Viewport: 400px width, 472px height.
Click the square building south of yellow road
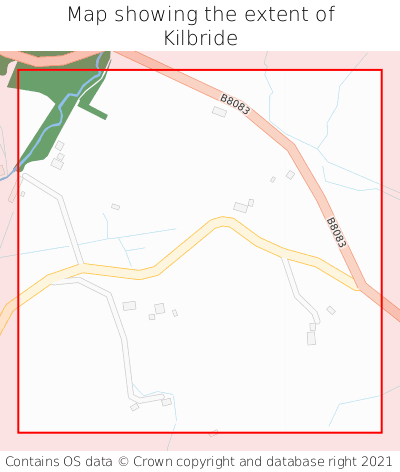click(160, 308)
